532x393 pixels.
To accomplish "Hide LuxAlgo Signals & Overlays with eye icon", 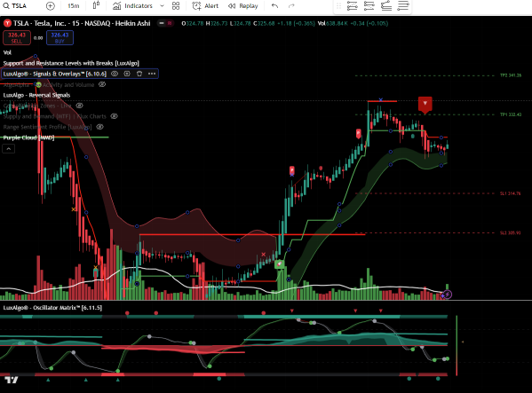I will pyautogui.click(x=115, y=74).
